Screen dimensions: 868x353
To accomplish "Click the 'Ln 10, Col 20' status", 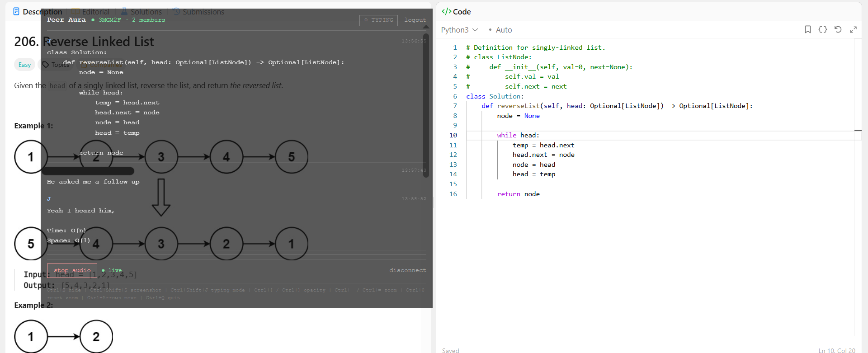I will (x=837, y=350).
